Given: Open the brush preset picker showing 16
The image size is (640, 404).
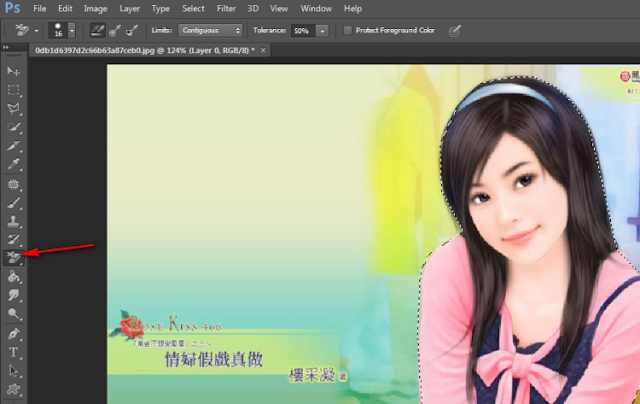Looking at the screenshot, I should tap(62, 30).
